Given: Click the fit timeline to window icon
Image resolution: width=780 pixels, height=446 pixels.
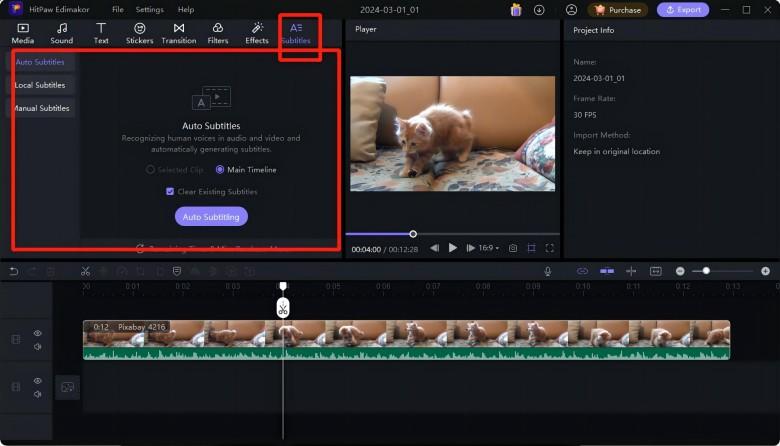Looking at the screenshot, I should click(656, 271).
